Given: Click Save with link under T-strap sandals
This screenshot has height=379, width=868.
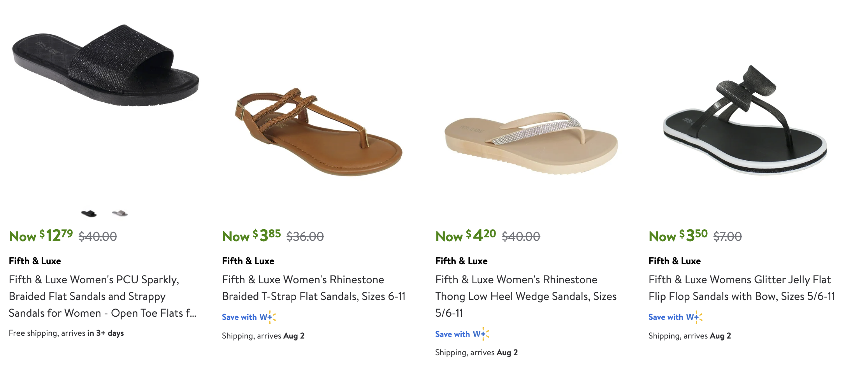Looking at the screenshot, I should pos(239,317).
